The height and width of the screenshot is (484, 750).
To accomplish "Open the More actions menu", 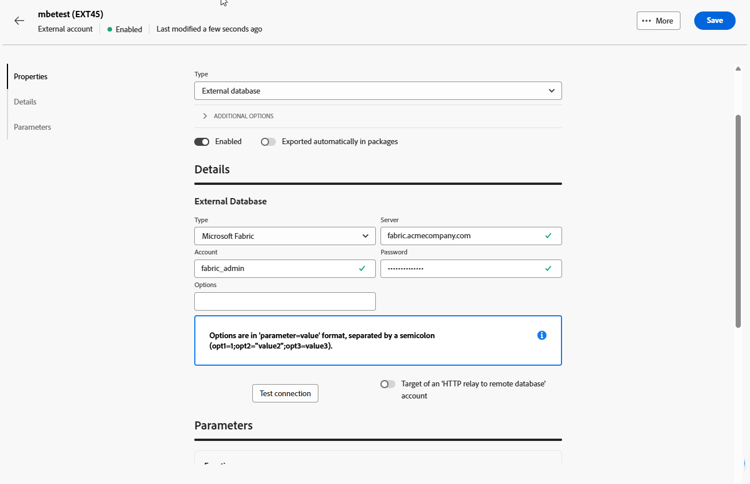I will 658,21.
